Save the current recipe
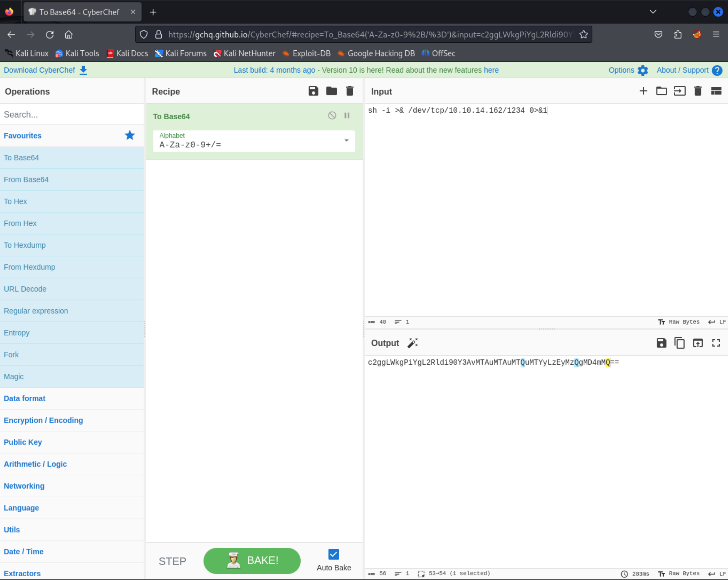The width and height of the screenshot is (728, 580). point(313,91)
